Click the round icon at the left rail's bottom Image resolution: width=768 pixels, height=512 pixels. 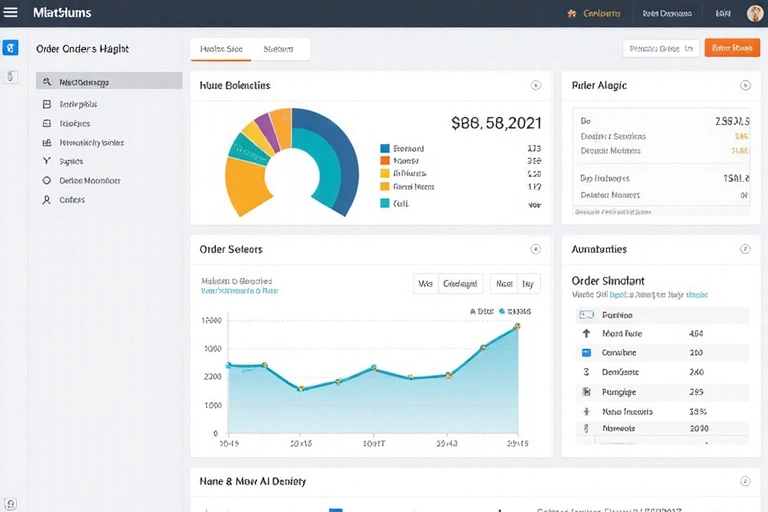(10, 504)
